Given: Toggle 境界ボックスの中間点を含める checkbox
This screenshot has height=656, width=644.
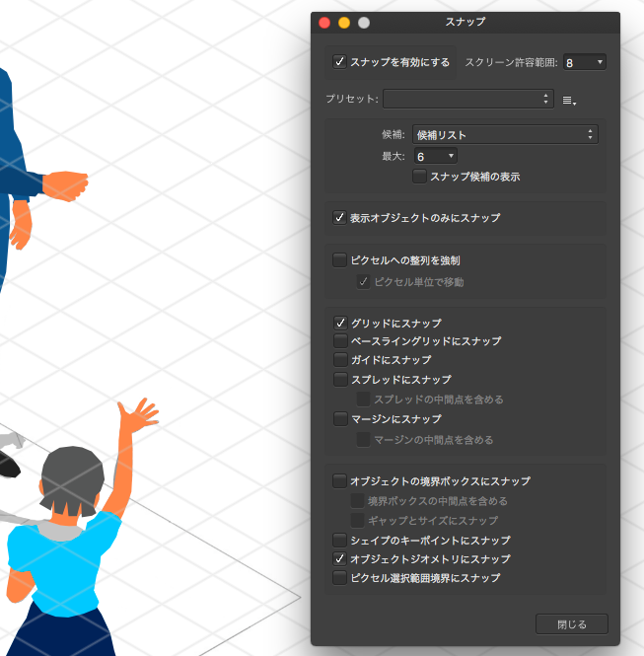Looking at the screenshot, I should point(357,500).
